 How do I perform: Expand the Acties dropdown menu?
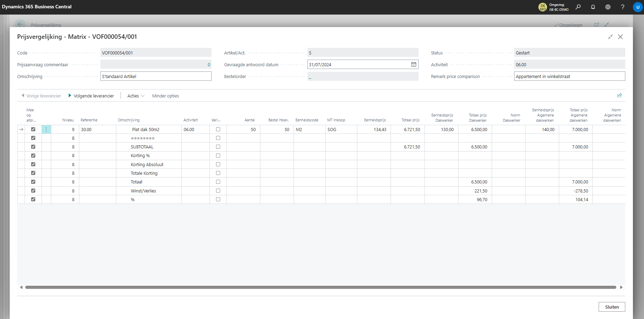click(x=136, y=96)
